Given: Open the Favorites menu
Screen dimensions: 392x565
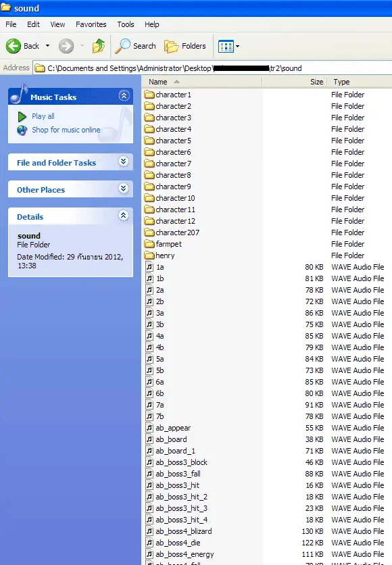Looking at the screenshot, I should coord(91,24).
